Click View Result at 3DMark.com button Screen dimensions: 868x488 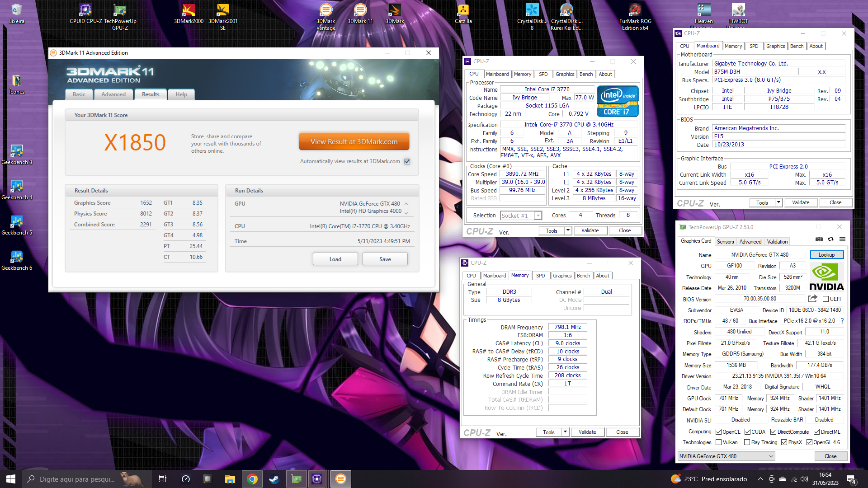click(x=354, y=141)
